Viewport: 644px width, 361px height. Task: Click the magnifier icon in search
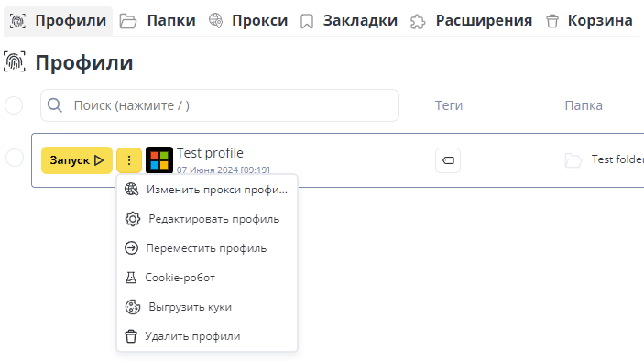pos(55,105)
